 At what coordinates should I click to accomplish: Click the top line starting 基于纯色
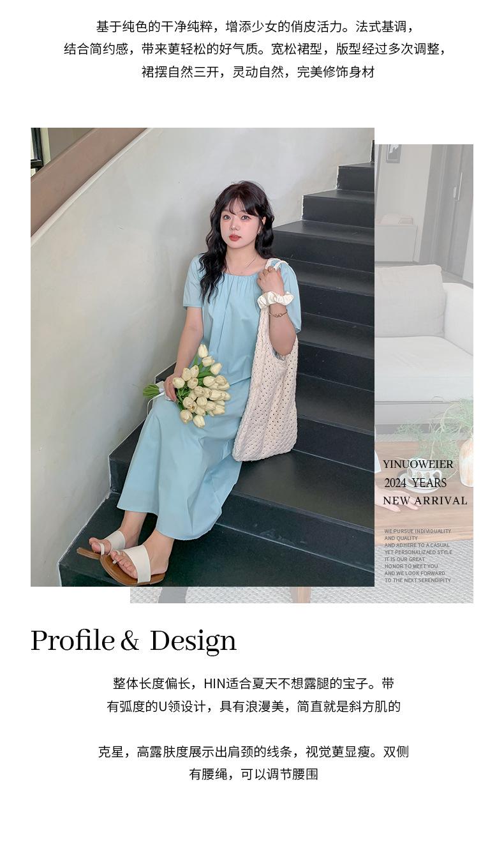pos(255,27)
